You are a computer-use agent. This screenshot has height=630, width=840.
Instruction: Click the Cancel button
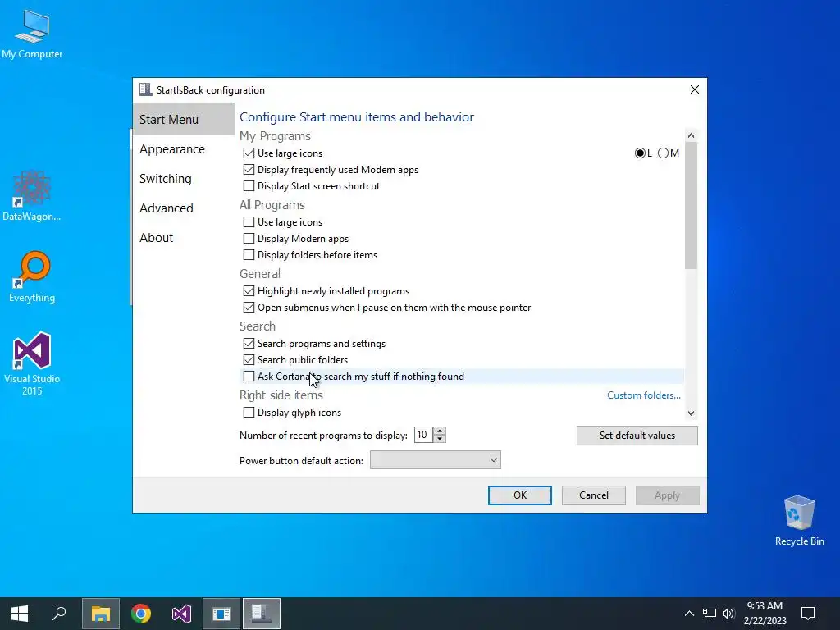click(594, 495)
